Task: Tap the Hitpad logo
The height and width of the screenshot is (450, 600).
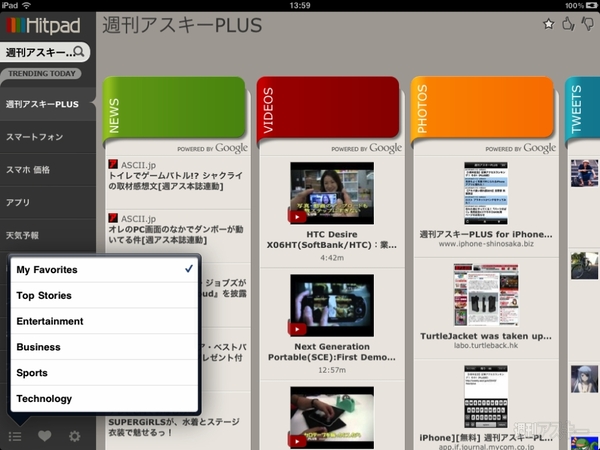Action: (x=43, y=26)
